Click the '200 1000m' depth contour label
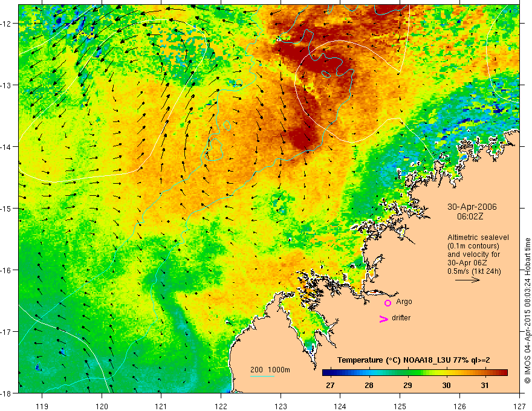This screenshot has width=532, height=411. point(270,370)
